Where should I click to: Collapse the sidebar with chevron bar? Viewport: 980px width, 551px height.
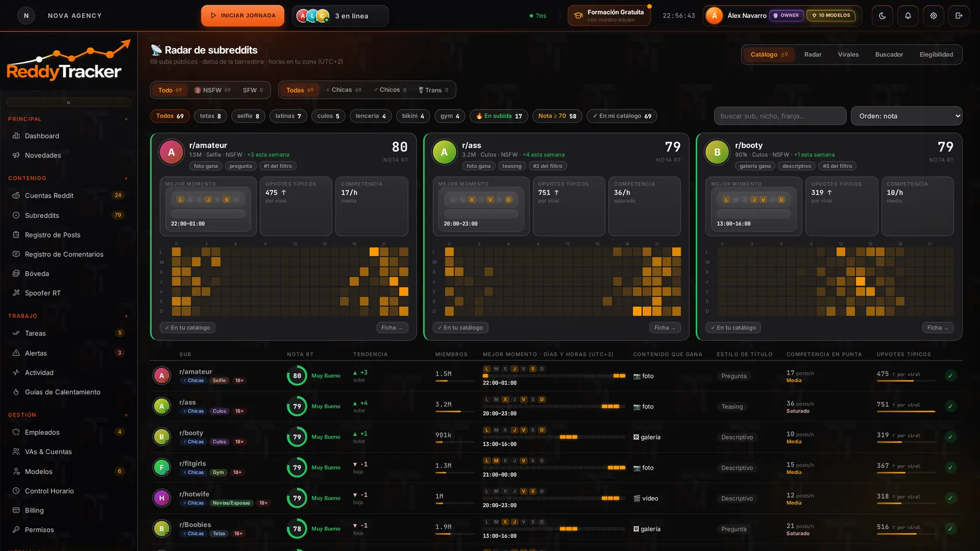point(69,102)
